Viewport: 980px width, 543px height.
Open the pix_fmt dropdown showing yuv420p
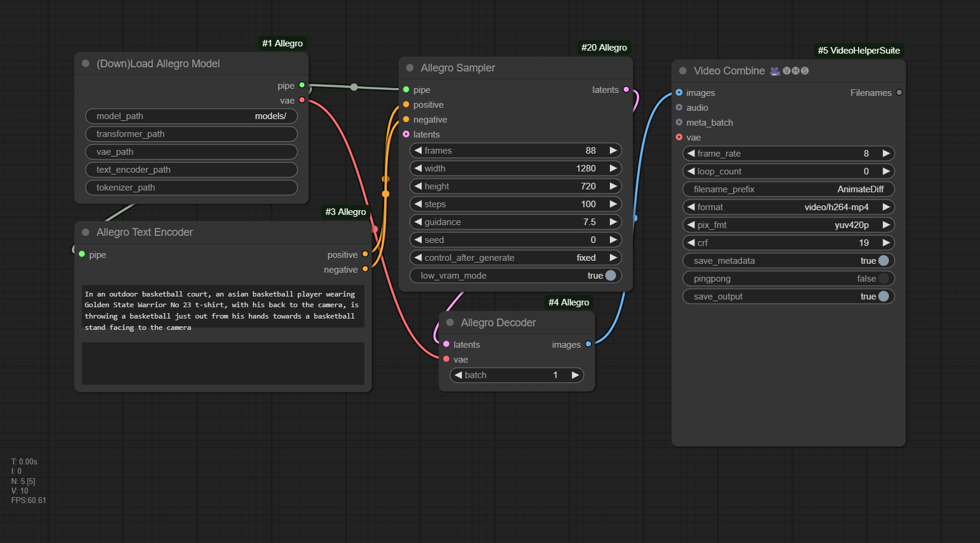coord(788,225)
